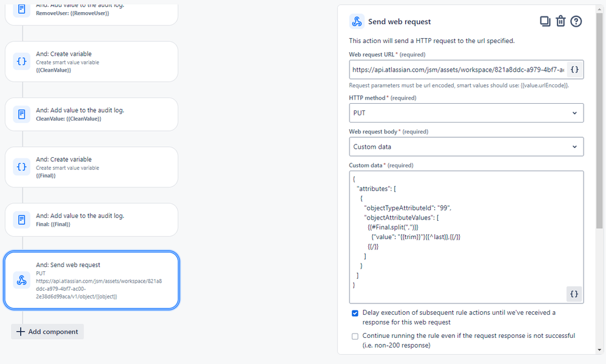Viewport: 606px width, 364px height.
Task: Click the scrollbar down arrow in panel
Action: point(599,349)
